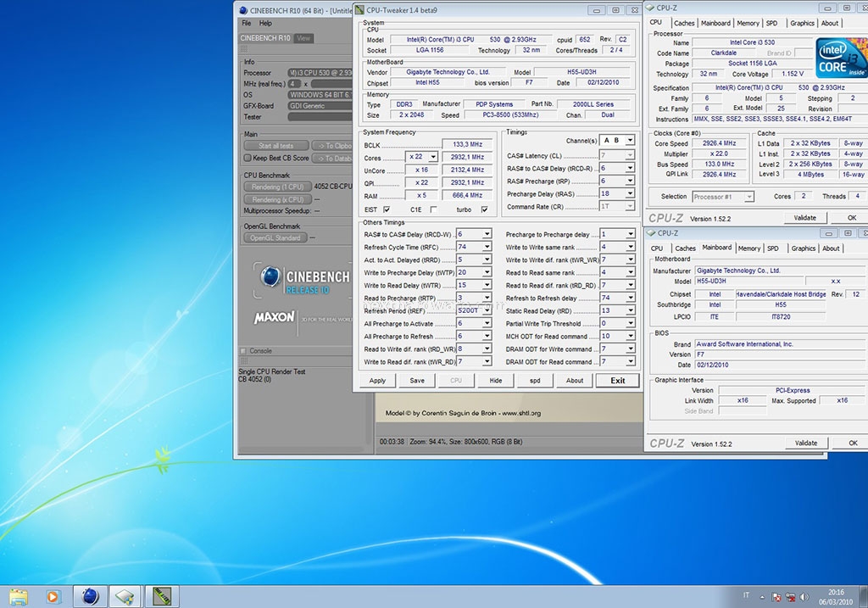Viewport: 868px width, 608px height.
Task: Start the Rendering (1 CPU) benchmark
Action: click(277, 187)
